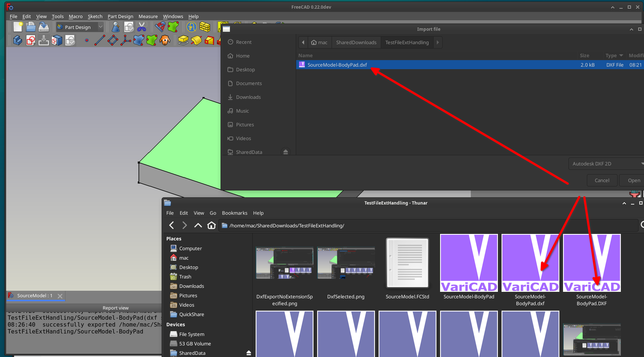
Task: Cancel the Import file dialog
Action: pos(602,180)
